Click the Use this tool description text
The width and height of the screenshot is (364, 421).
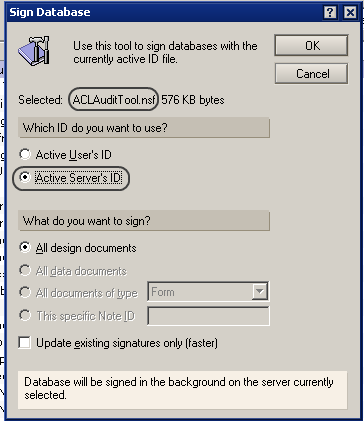click(165, 52)
